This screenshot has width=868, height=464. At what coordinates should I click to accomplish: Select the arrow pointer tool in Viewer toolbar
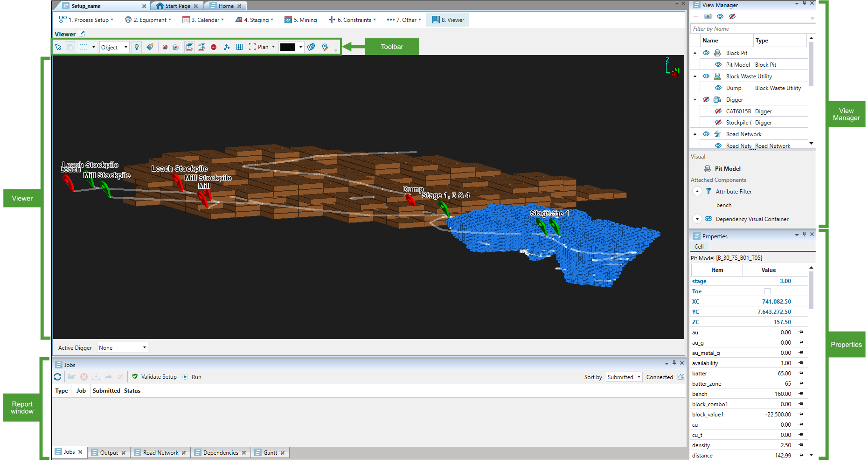[x=58, y=47]
